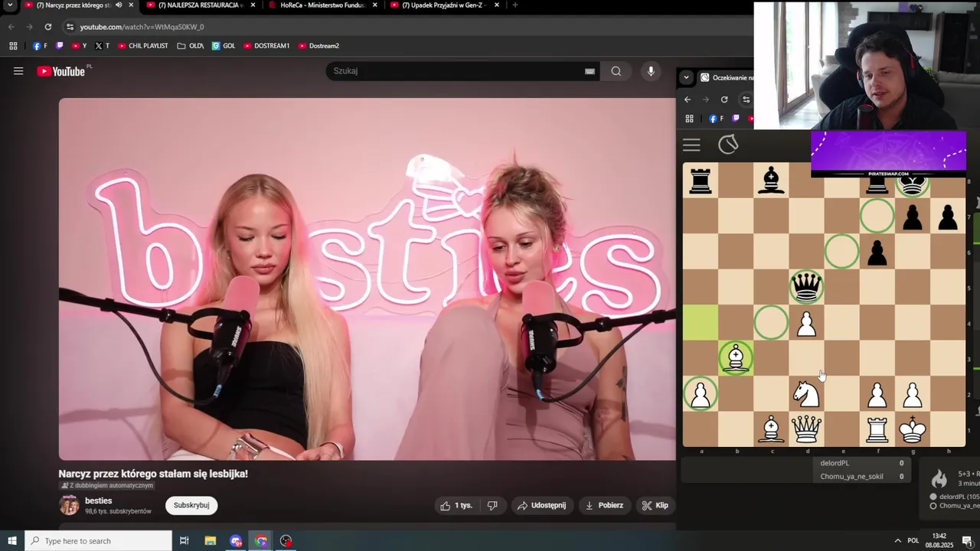The width and height of the screenshot is (980, 551).
Task: Go back in the chess browser window
Action: tap(688, 99)
